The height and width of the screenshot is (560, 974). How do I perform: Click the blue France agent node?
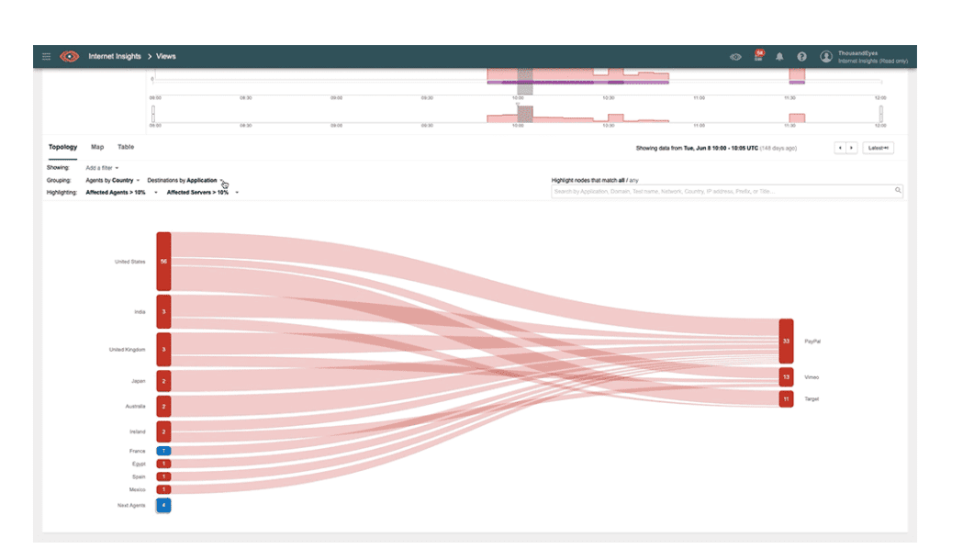point(163,451)
